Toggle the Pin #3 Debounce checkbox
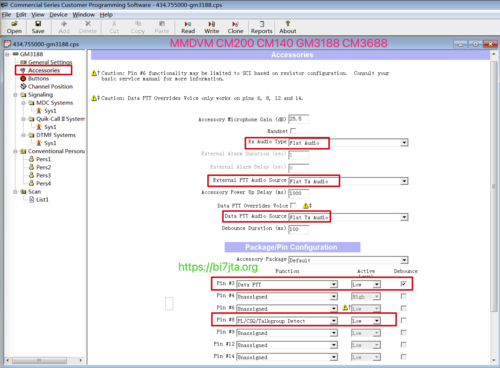 tap(404, 284)
